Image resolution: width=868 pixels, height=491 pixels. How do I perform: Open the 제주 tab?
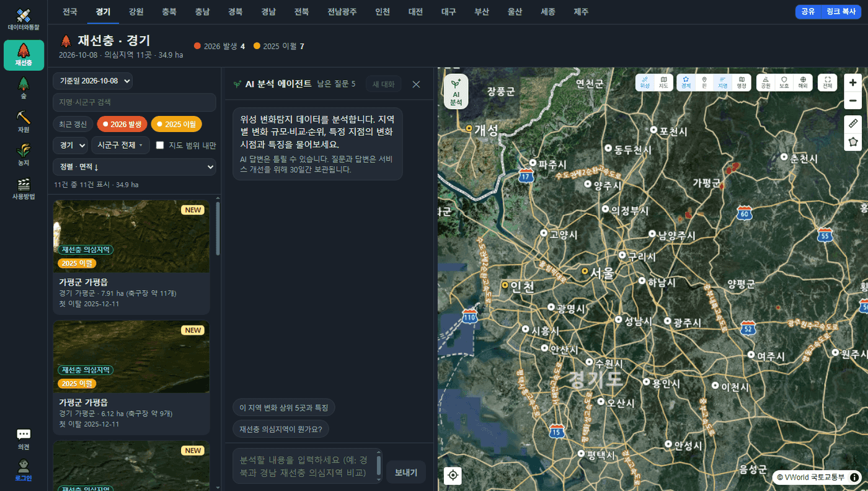click(581, 12)
